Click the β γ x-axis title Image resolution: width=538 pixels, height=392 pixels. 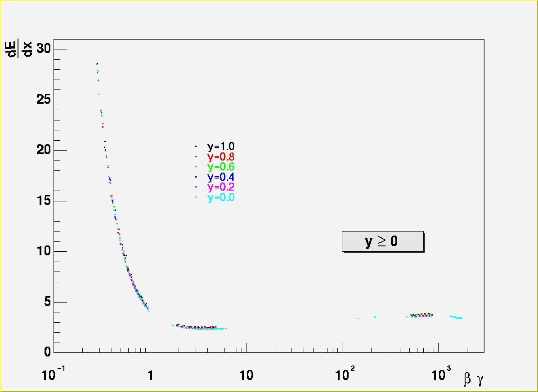tap(473, 380)
